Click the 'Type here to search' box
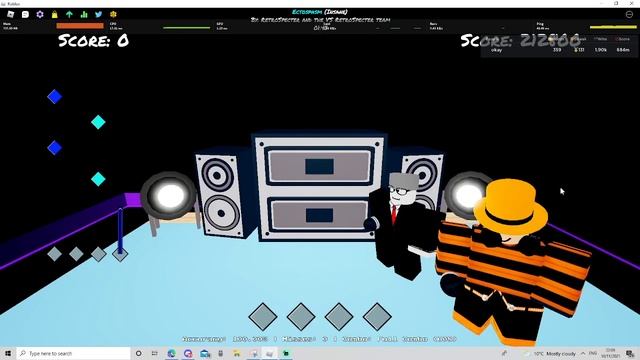The image size is (640, 360). pyautogui.click(x=73, y=353)
